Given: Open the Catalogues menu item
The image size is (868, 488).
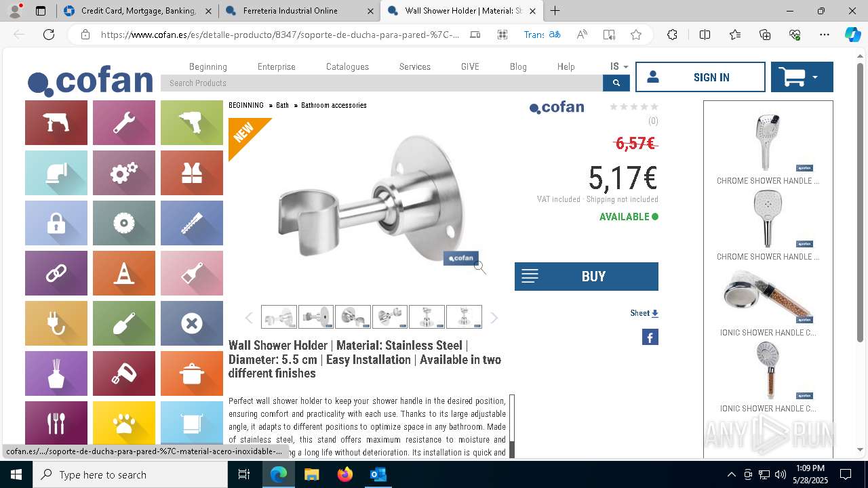Looking at the screenshot, I should (347, 66).
